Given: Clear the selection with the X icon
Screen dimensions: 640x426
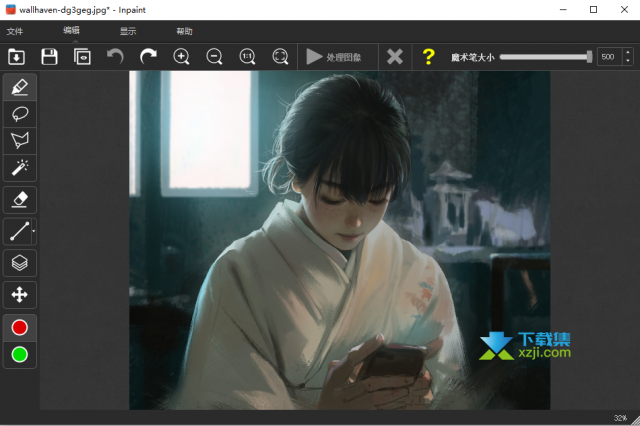Looking at the screenshot, I should (395, 57).
